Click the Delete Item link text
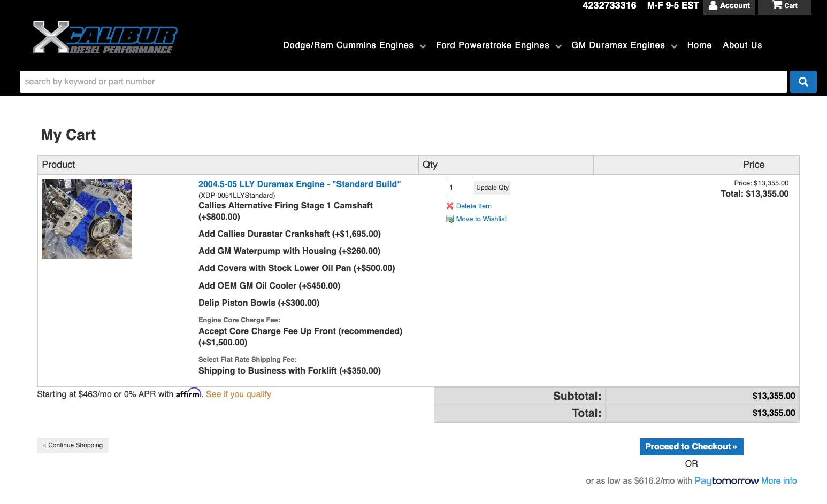Screen dimensions: 827x504 tap(473, 206)
